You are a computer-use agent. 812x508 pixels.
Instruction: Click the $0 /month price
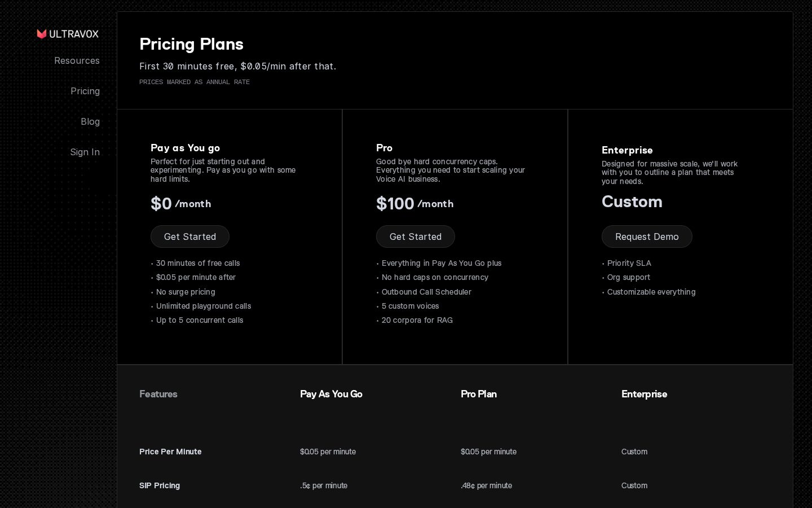tap(181, 204)
